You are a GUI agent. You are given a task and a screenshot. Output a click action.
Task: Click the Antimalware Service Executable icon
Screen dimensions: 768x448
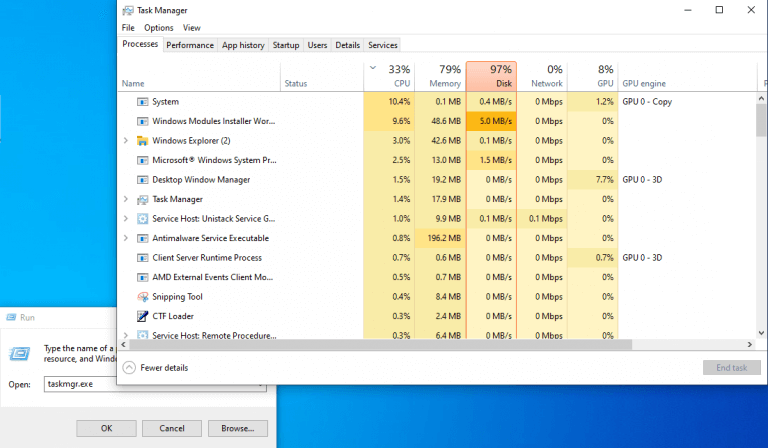click(x=142, y=238)
